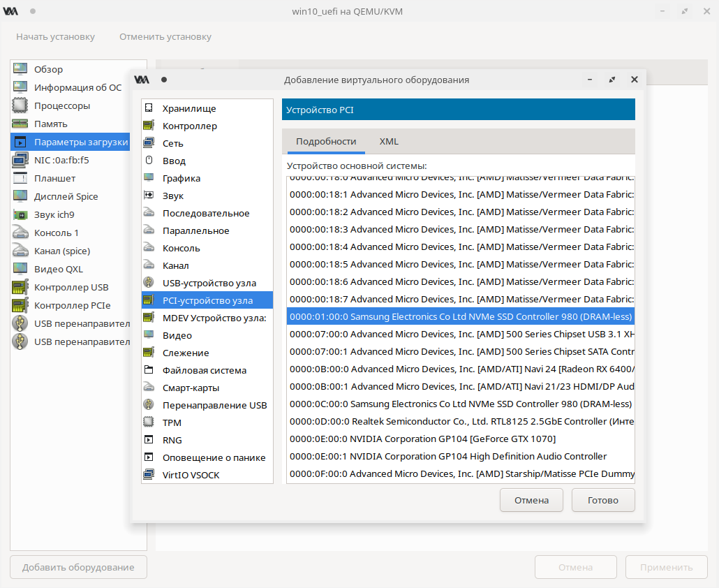This screenshot has width=719, height=588.
Task: Select 0000:07:00:0 500 Series Chipset USB 3.1
Action: pos(461,334)
